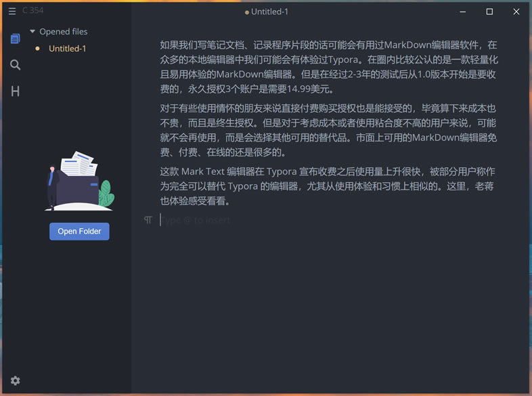
Task: Click the Open Folder button
Action: (x=79, y=232)
